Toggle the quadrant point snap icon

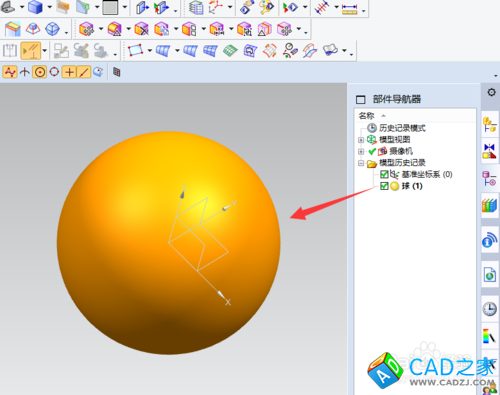(54, 72)
